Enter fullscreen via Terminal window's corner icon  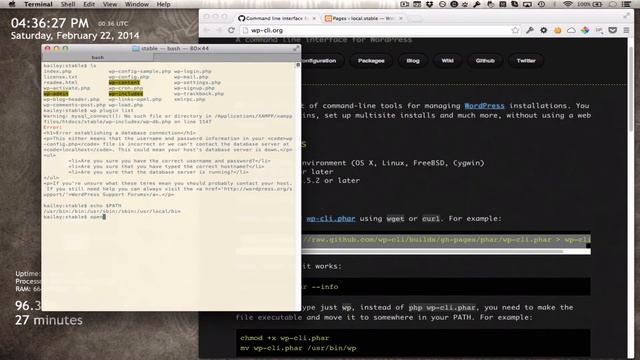(x=296, y=49)
